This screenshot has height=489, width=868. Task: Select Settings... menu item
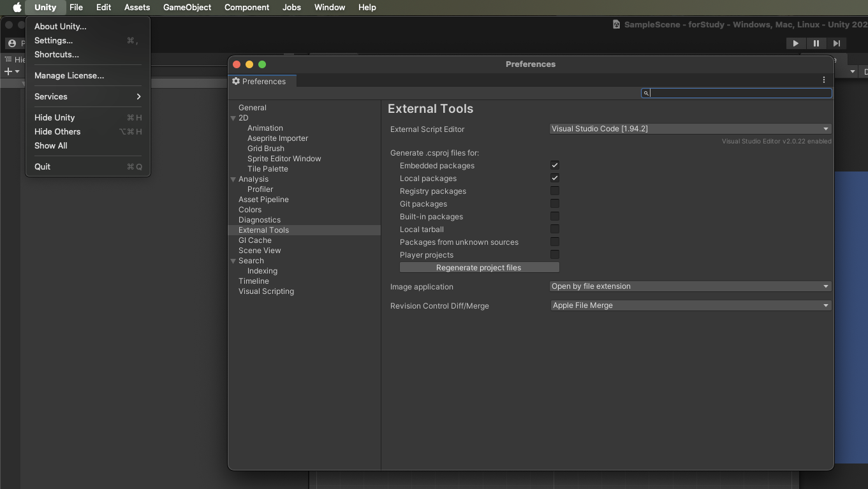point(88,41)
